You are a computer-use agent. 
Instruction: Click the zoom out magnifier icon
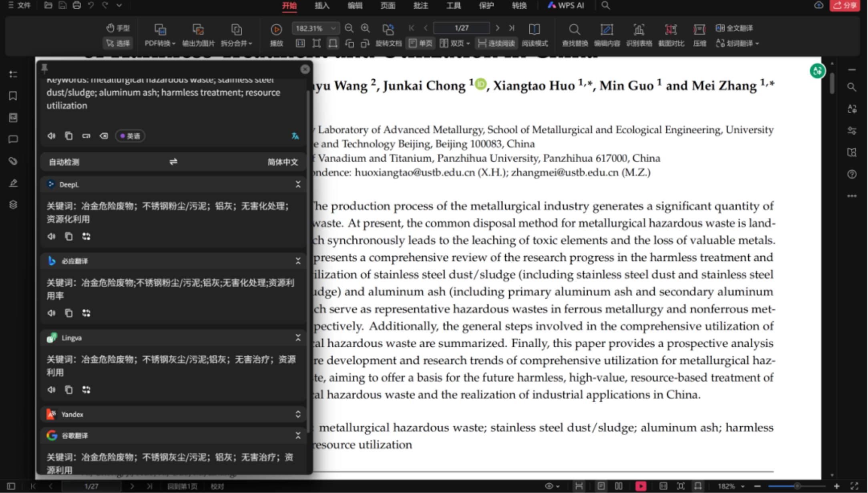pyautogui.click(x=349, y=28)
